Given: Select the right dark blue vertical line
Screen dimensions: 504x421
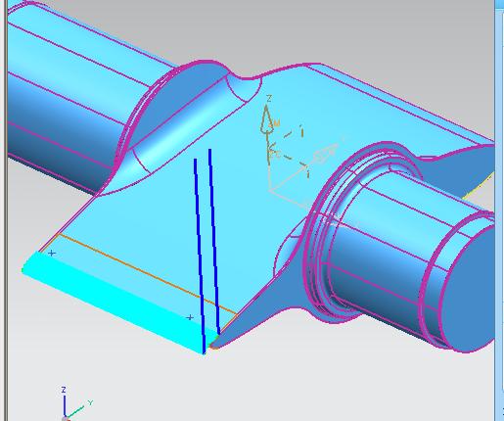Looking at the screenshot, I should [x=214, y=242].
